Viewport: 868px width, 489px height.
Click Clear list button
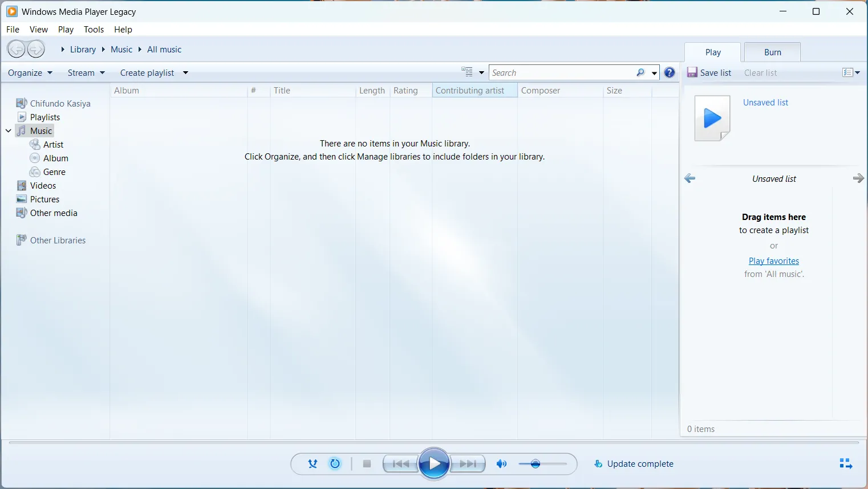click(760, 73)
